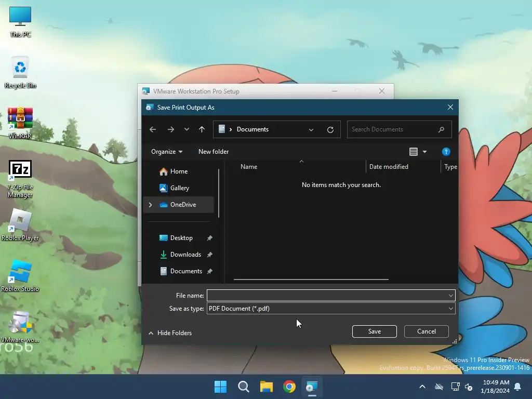Sort by the Name column header
This screenshot has height=399, width=532.
click(x=249, y=167)
